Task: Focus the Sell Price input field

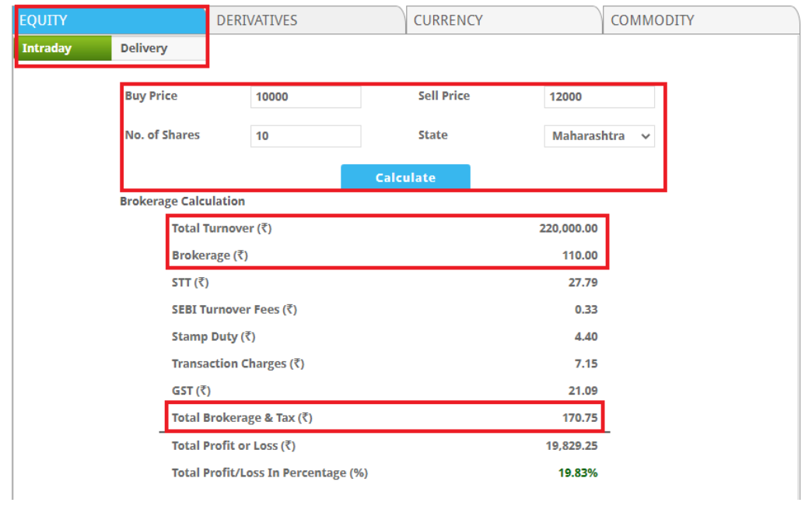Action: pyautogui.click(x=599, y=97)
